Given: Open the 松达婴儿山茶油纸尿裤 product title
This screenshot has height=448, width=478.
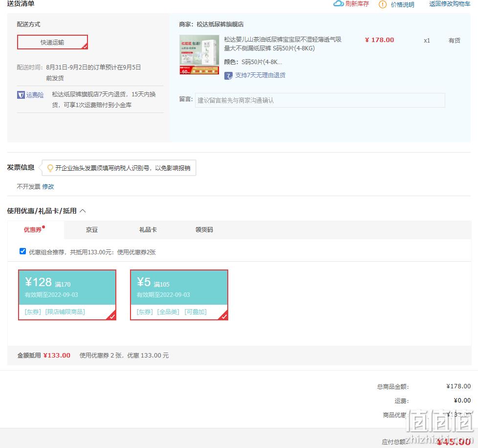Looking at the screenshot, I should coord(282,44).
